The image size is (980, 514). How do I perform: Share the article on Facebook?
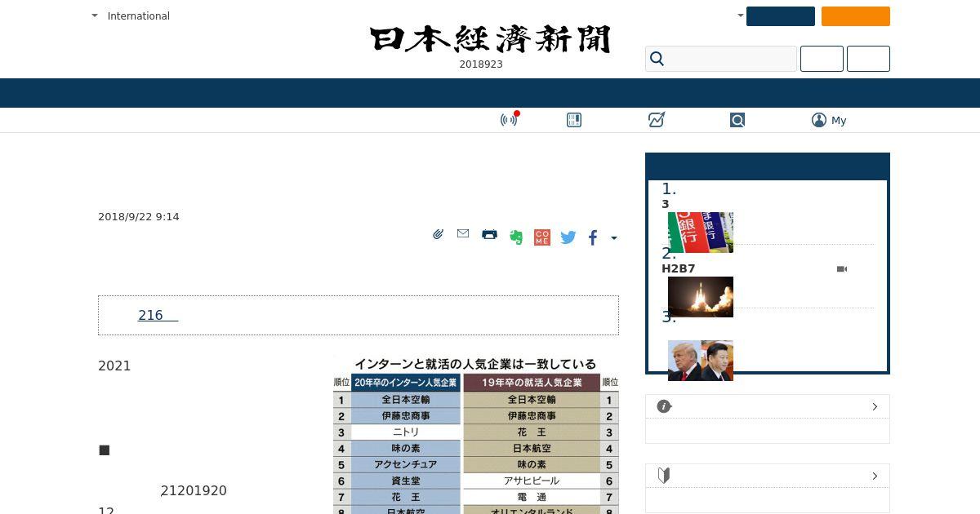[x=593, y=237]
